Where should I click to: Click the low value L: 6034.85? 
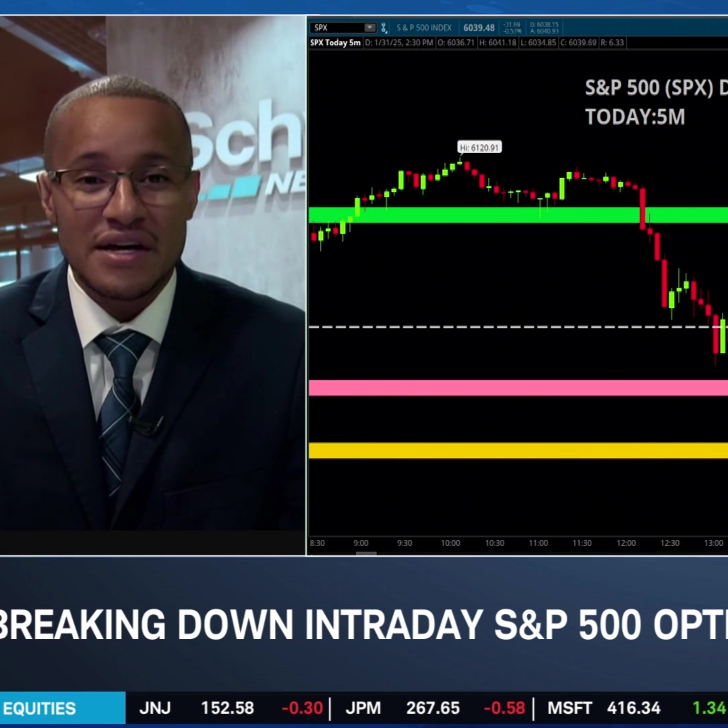[x=538, y=42]
